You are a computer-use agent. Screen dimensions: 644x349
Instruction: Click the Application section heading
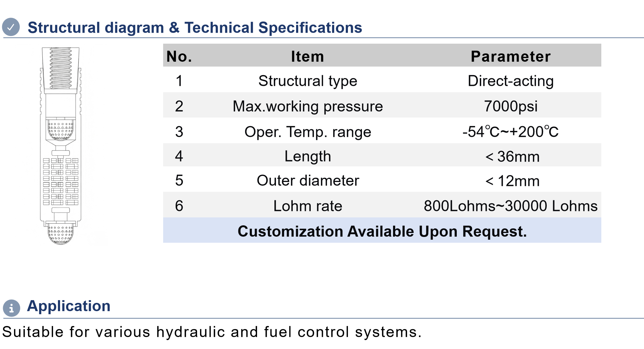pos(69,306)
